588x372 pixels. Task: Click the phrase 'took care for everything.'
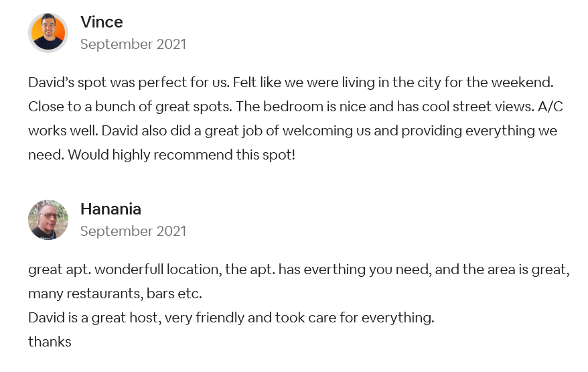(x=355, y=318)
